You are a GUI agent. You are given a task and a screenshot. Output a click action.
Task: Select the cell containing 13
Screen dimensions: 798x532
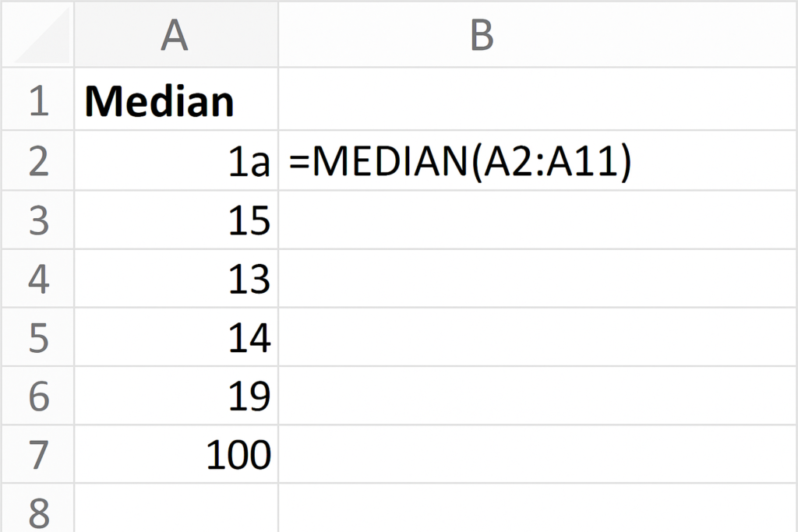[175, 279]
